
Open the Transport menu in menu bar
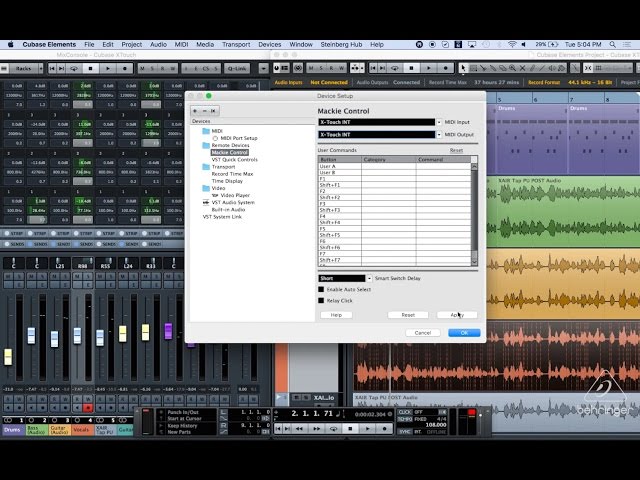(236, 44)
